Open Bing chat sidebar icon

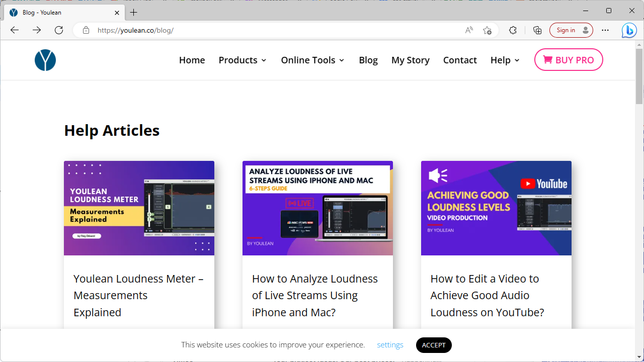(x=629, y=30)
